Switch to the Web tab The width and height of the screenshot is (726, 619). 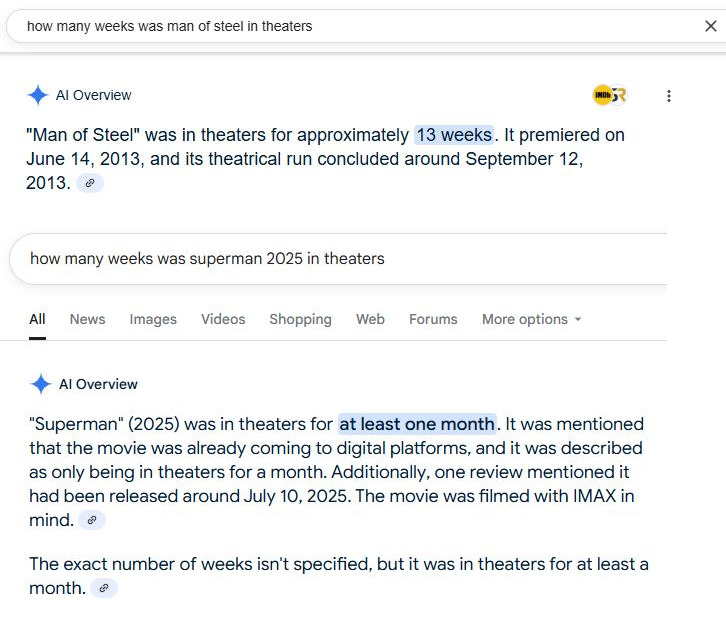[370, 319]
